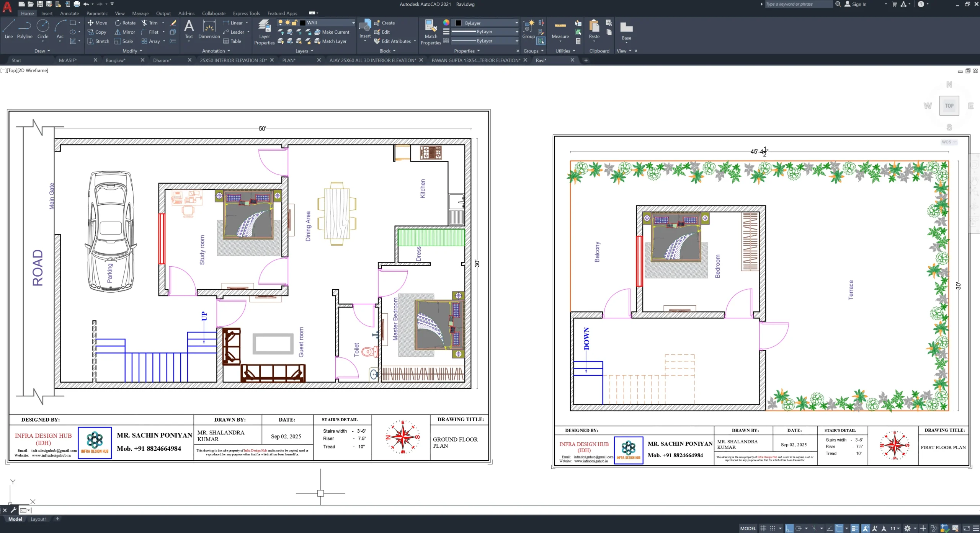Click Sign In
The width and height of the screenshot is (980, 533).
[856, 4]
